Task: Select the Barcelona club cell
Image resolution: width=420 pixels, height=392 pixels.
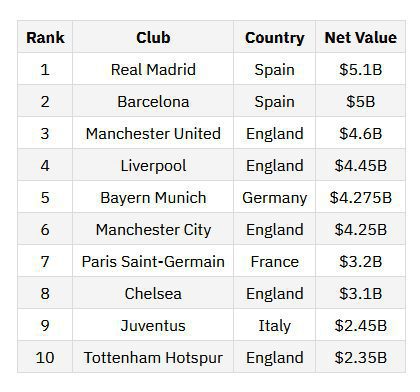Action: pos(153,101)
